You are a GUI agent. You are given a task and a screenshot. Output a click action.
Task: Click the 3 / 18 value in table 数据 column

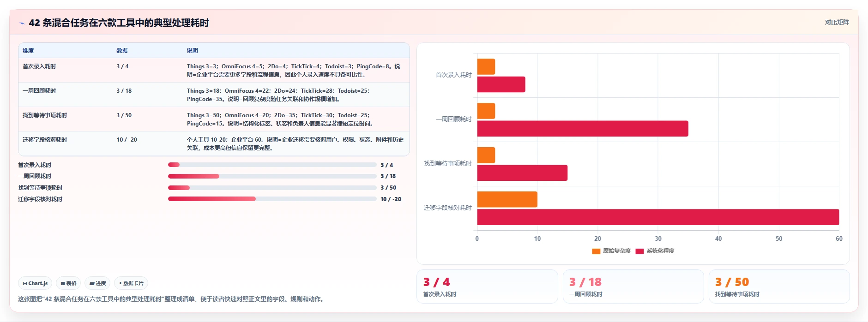coord(124,91)
